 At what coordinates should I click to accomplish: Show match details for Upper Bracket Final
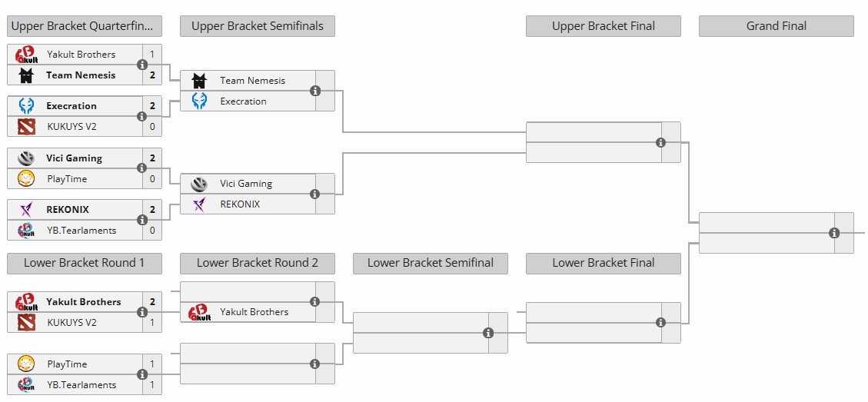[x=660, y=142]
